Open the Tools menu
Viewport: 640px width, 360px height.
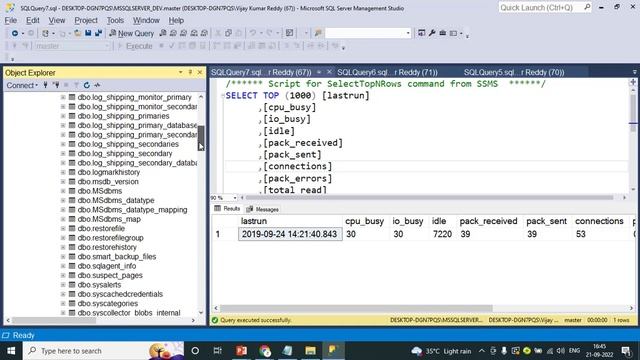(x=115, y=20)
